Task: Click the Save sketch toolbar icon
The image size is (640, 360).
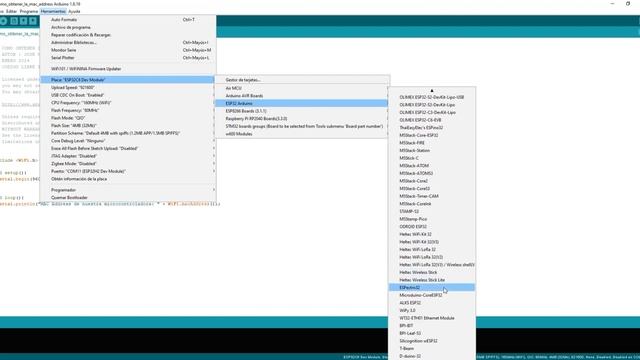Action: point(33,21)
